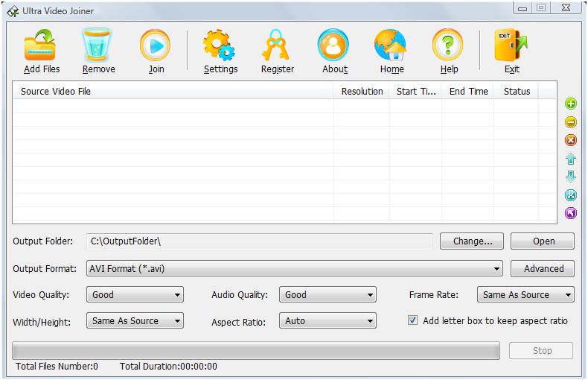Click the Open output folder button
The width and height of the screenshot is (588, 380).
click(x=543, y=241)
